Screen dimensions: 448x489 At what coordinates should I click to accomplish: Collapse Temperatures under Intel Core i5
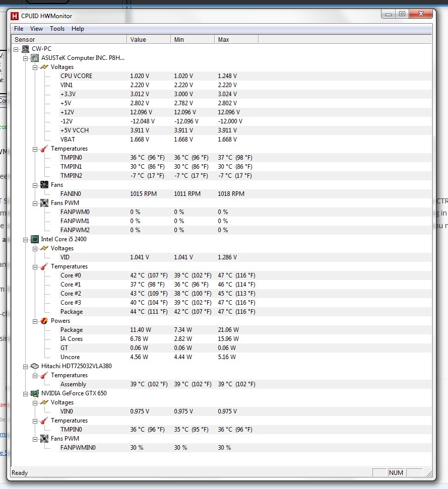pyautogui.click(x=35, y=267)
